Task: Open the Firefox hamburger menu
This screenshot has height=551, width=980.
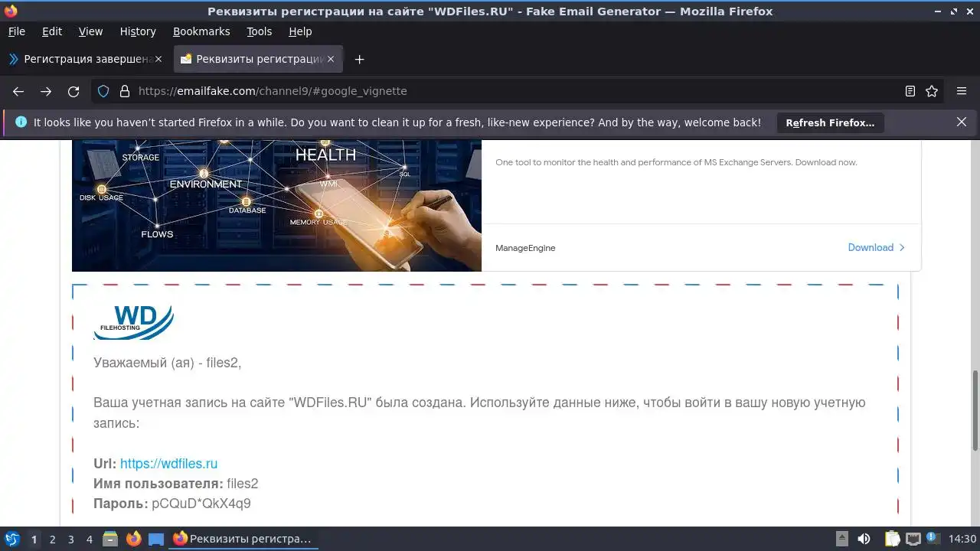Action: pos(962,91)
